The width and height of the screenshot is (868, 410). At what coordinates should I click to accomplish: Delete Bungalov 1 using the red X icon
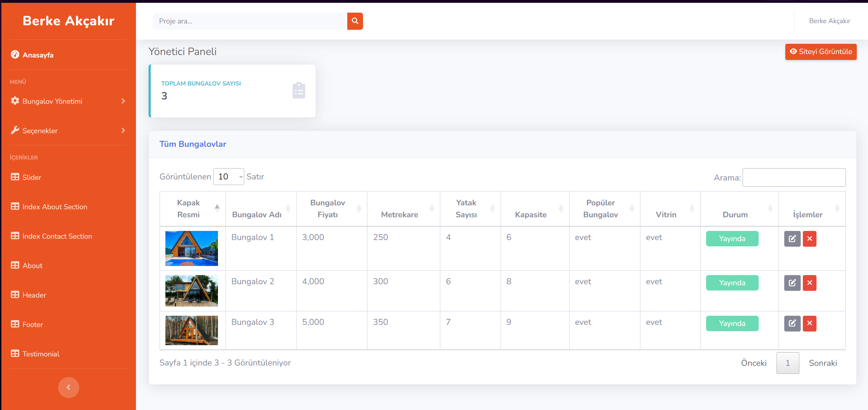(809, 239)
